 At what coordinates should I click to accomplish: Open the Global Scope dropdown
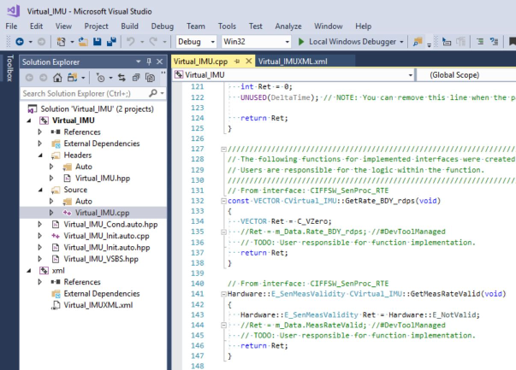(467, 75)
